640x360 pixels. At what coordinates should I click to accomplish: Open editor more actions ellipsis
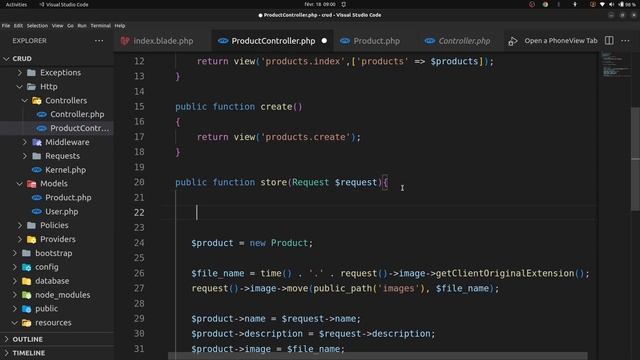coord(625,41)
